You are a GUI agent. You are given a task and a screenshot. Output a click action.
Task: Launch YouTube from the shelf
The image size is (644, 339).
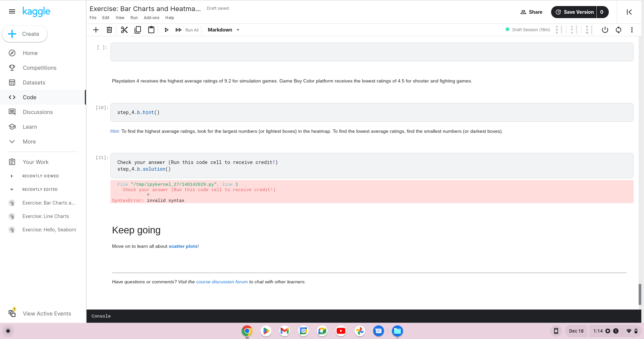(x=341, y=331)
